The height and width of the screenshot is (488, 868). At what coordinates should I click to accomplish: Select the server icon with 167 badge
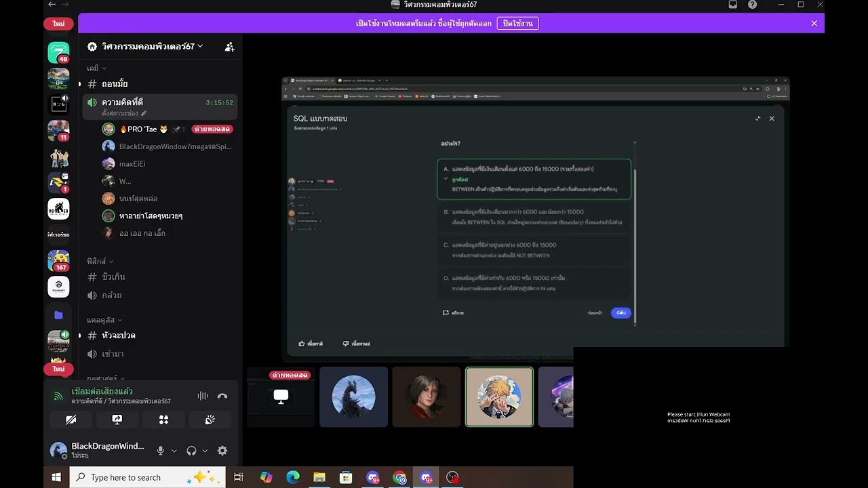click(x=58, y=260)
